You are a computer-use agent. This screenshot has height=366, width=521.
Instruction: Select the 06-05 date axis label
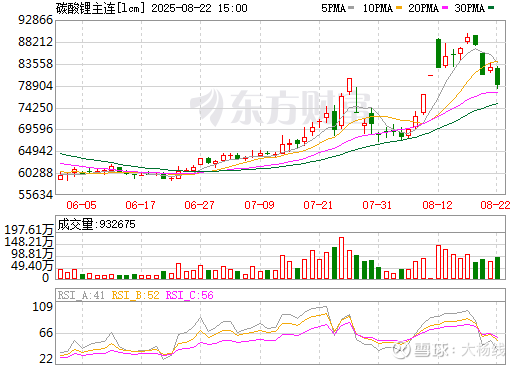click(x=81, y=205)
